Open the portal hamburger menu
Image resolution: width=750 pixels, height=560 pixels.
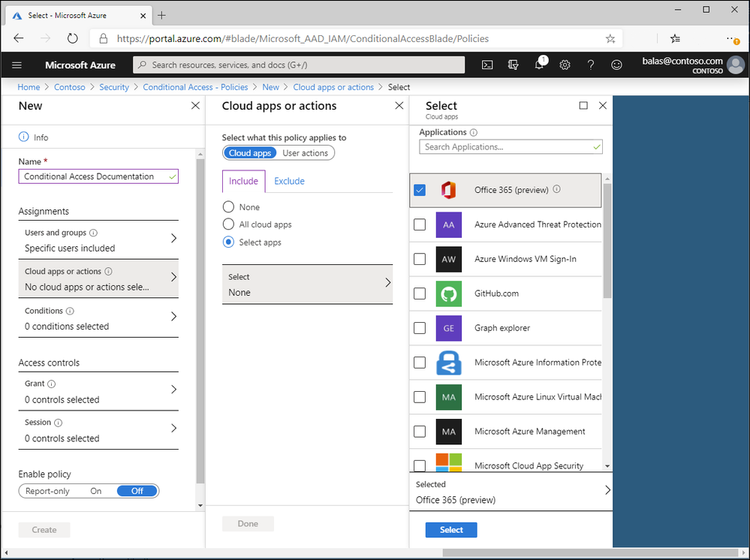coord(17,65)
